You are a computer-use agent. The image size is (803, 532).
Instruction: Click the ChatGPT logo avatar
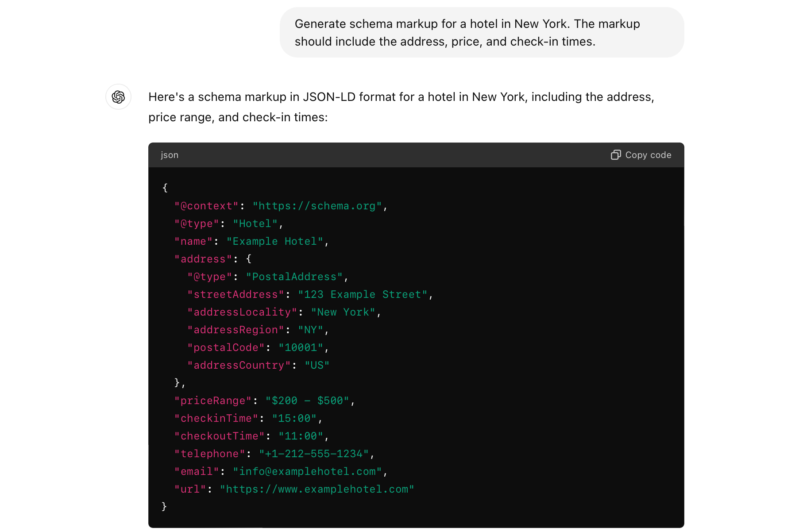pos(118,97)
